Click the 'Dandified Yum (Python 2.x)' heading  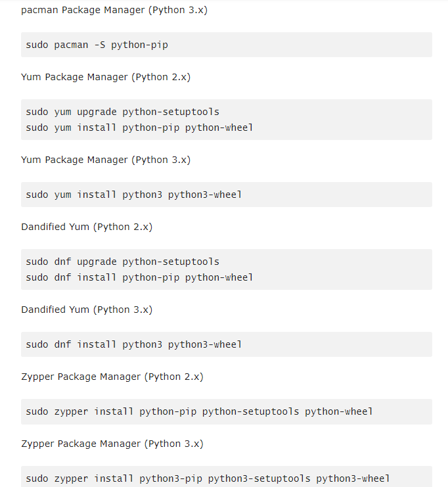pos(87,227)
